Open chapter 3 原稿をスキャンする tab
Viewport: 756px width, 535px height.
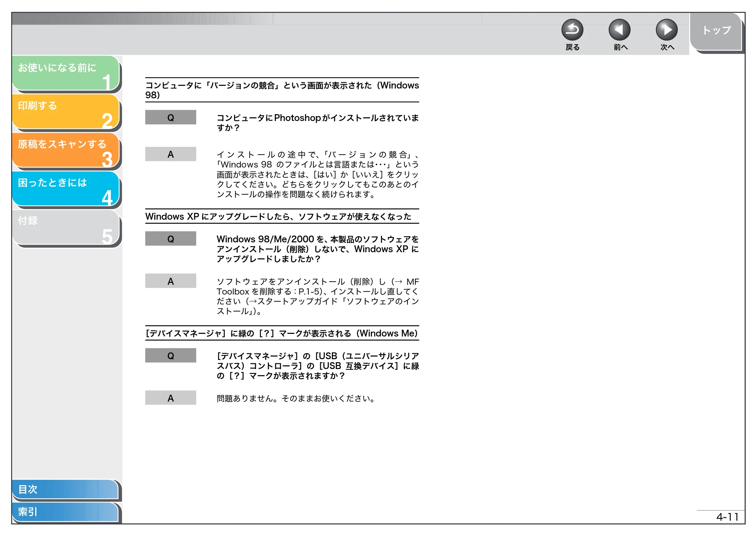[66, 150]
